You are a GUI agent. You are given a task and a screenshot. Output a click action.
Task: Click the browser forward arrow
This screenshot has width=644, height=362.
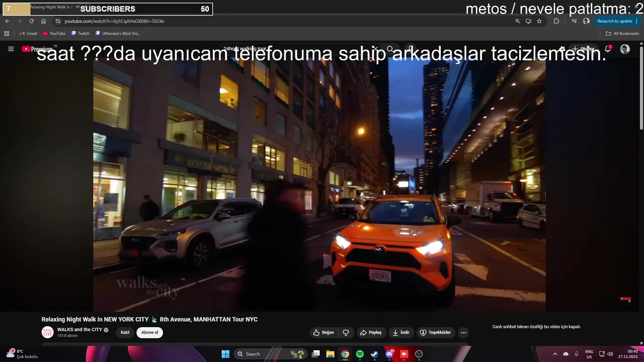[19, 21]
